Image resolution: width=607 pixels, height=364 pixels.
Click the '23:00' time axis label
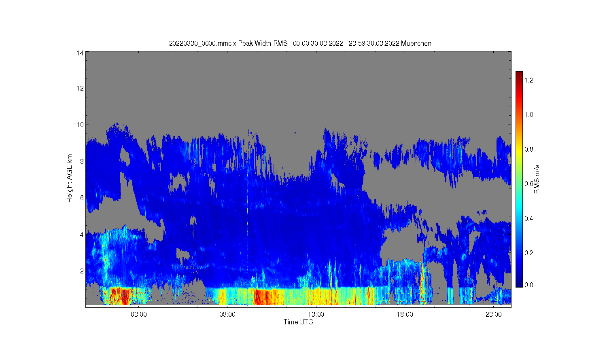[x=494, y=315]
